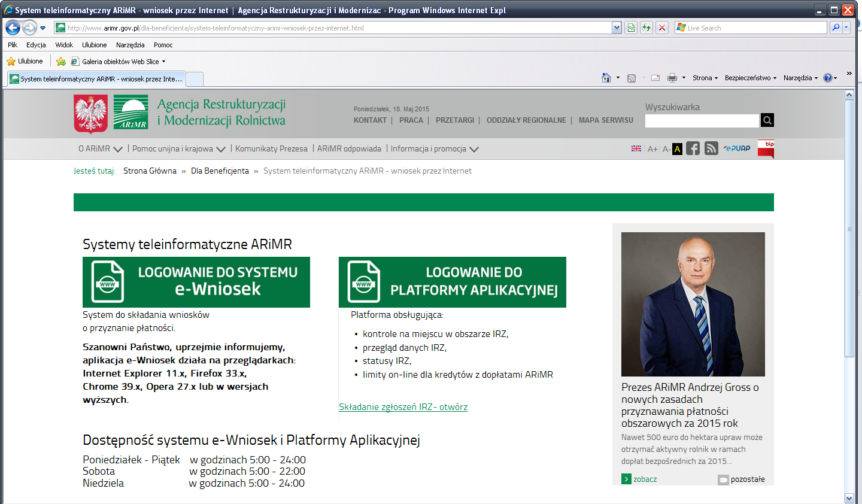
Task: Expand the O ARiMR navigation menu
Action: pos(101,148)
